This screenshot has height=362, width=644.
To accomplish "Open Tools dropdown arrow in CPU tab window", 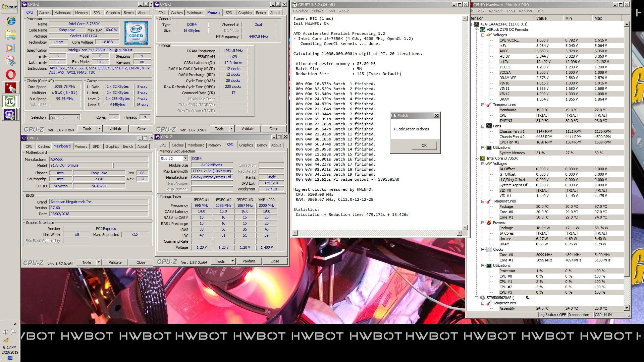I will tap(99, 129).
